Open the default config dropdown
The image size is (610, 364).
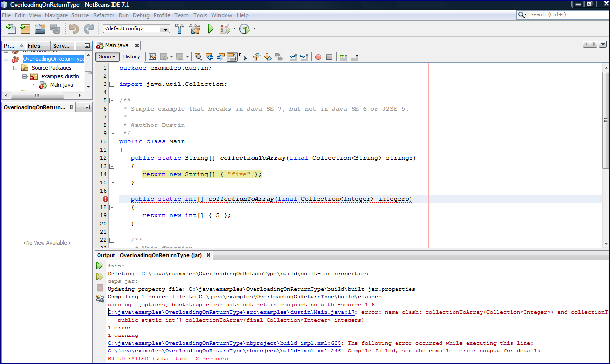pos(165,28)
